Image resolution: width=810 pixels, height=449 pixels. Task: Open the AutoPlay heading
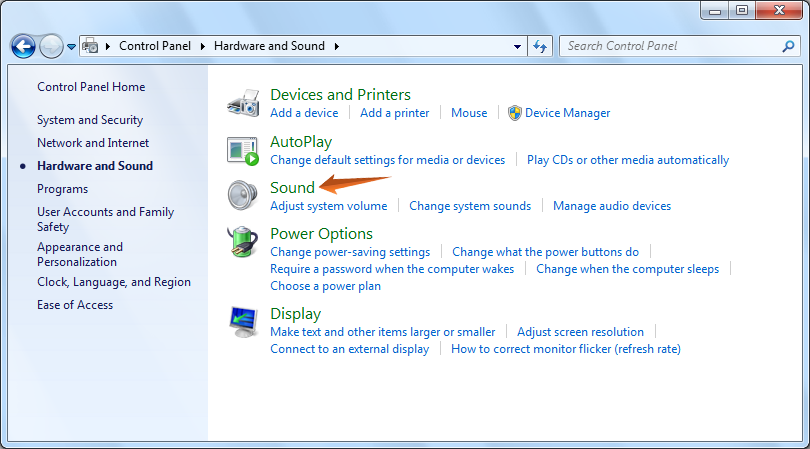click(x=301, y=142)
